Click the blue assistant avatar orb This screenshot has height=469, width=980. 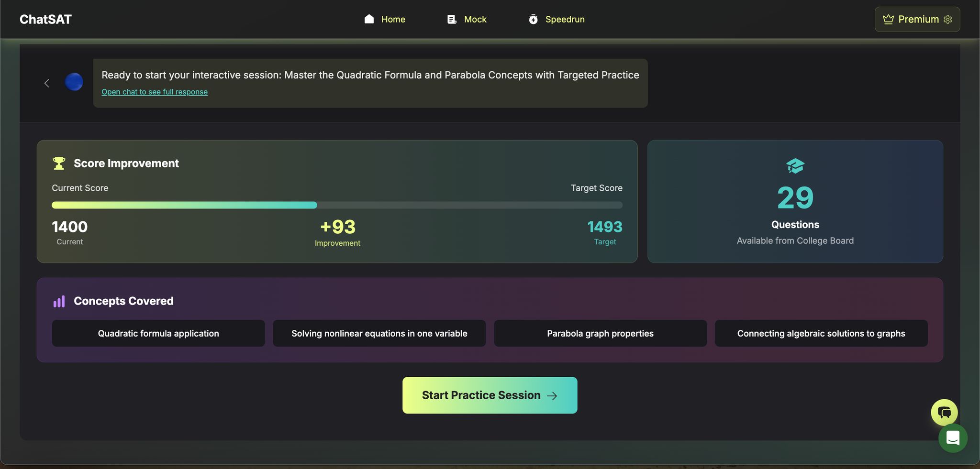pyautogui.click(x=74, y=82)
